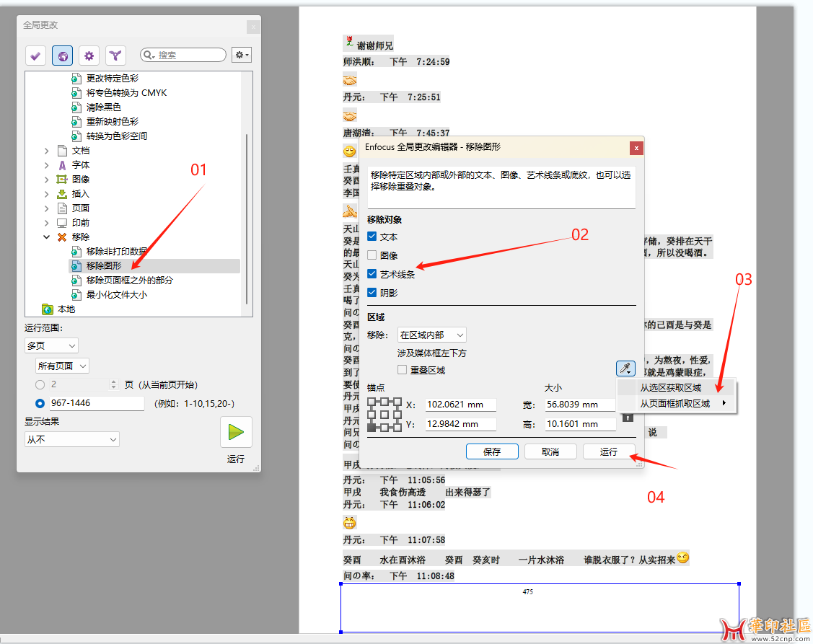Expand the 字体 tree category
The image size is (813, 644).
tap(47, 165)
